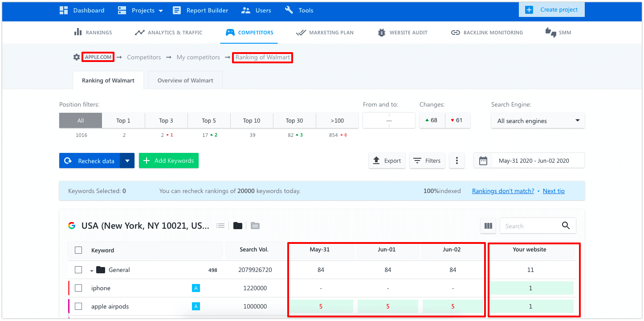Open the Tools wrench icon
This screenshot has height=321, width=644.
point(289,10)
